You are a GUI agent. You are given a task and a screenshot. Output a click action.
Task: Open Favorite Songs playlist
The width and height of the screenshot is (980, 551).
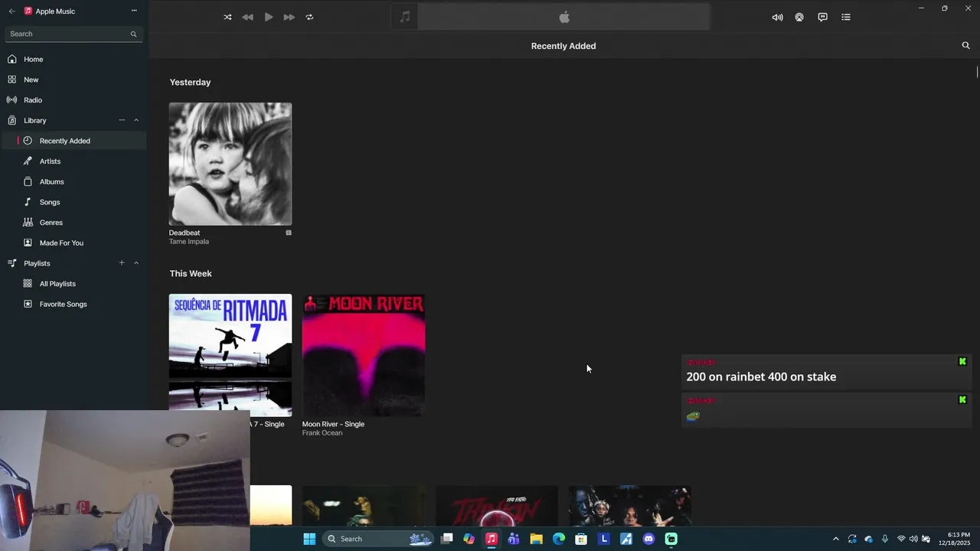tap(73, 304)
